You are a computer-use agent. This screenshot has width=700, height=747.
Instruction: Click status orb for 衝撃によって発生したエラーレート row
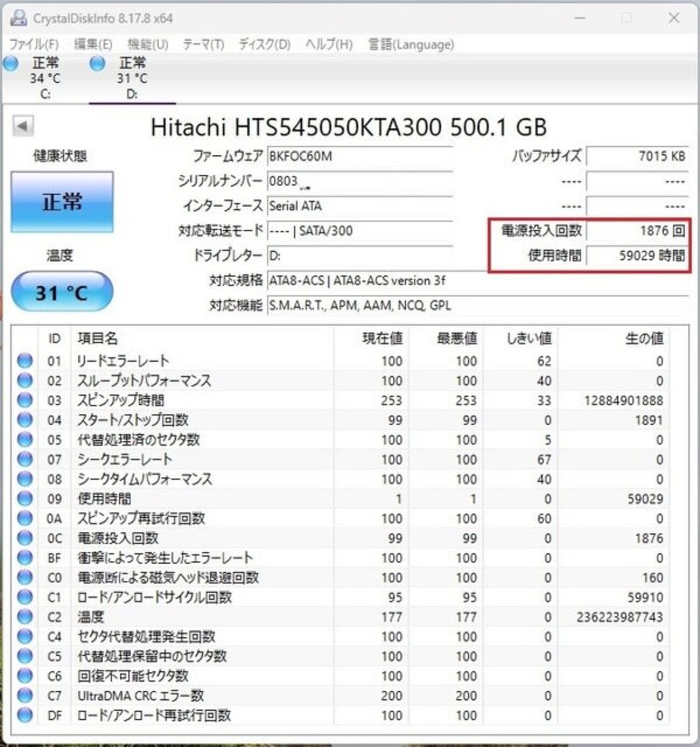(25, 557)
